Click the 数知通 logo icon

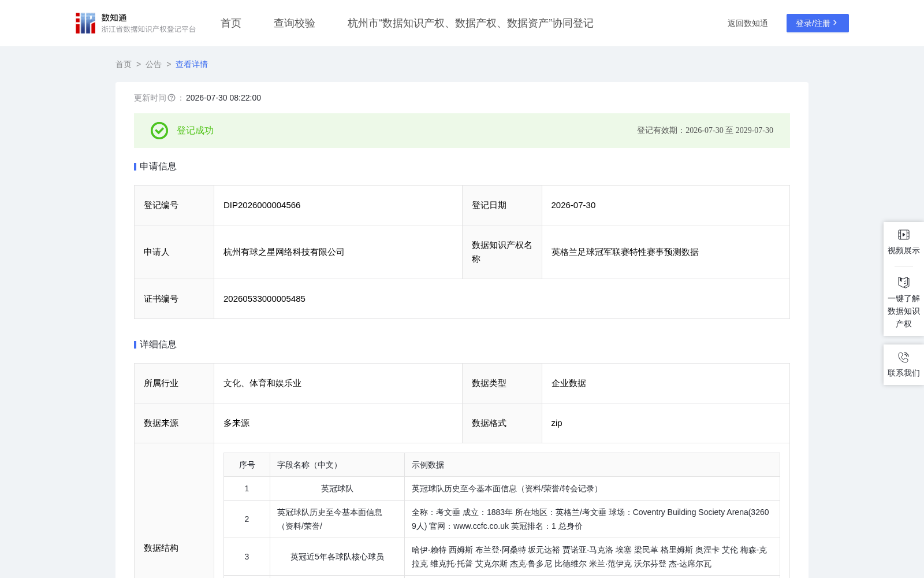(x=85, y=23)
